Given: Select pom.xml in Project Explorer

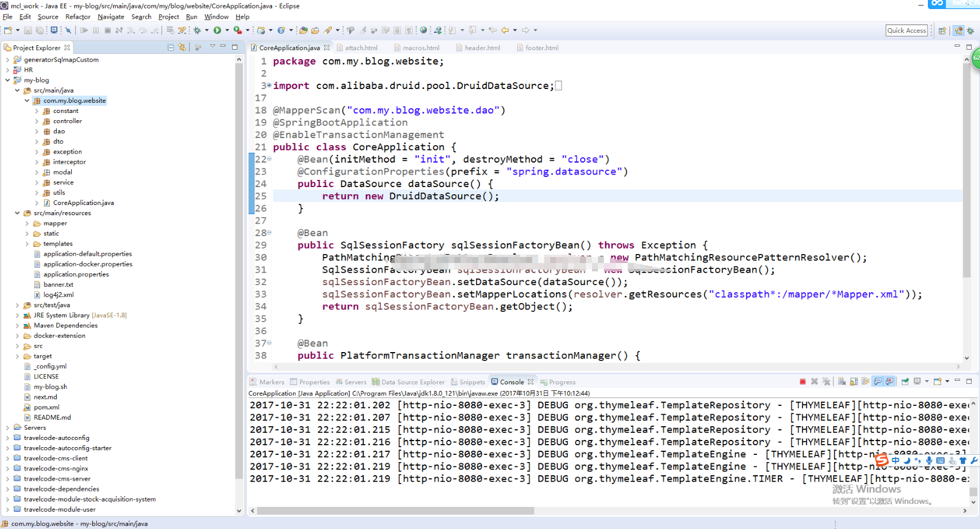Looking at the screenshot, I should coord(47,408).
